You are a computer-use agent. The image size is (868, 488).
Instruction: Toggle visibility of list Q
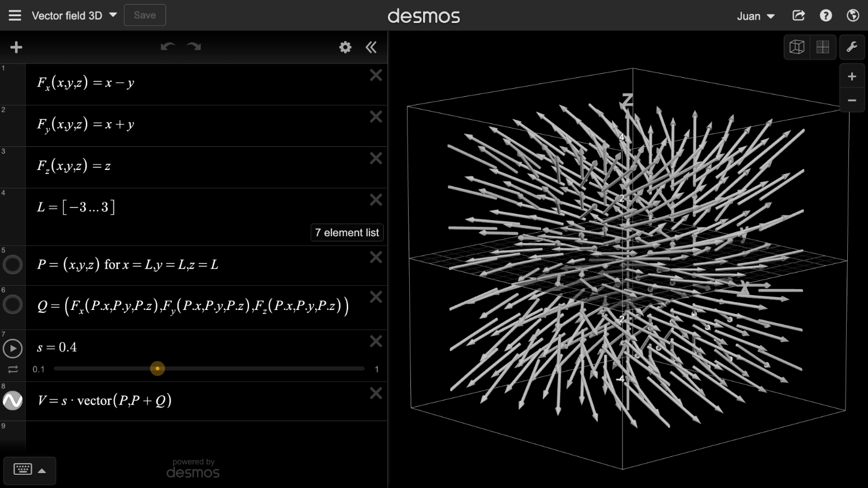(x=13, y=304)
